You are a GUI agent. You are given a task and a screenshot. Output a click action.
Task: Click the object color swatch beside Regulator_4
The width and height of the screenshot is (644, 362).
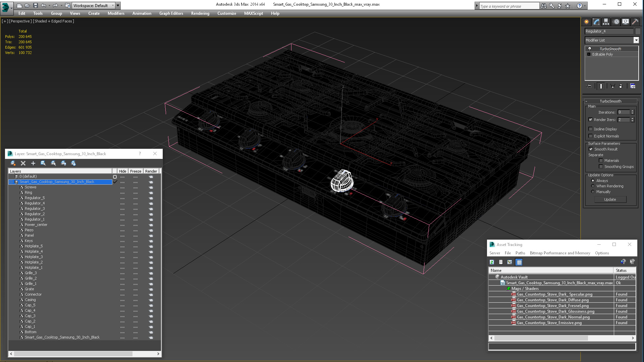pos(638,31)
